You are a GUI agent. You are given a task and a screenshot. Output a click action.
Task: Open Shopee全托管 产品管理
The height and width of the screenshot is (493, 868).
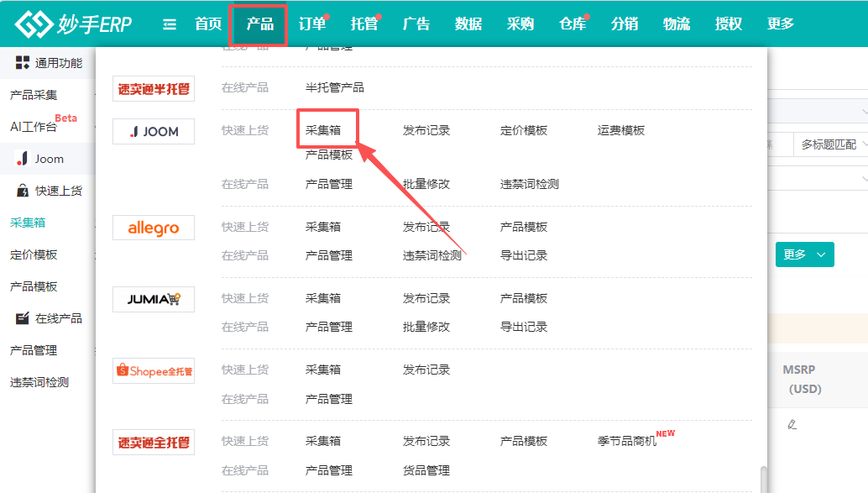[329, 400]
